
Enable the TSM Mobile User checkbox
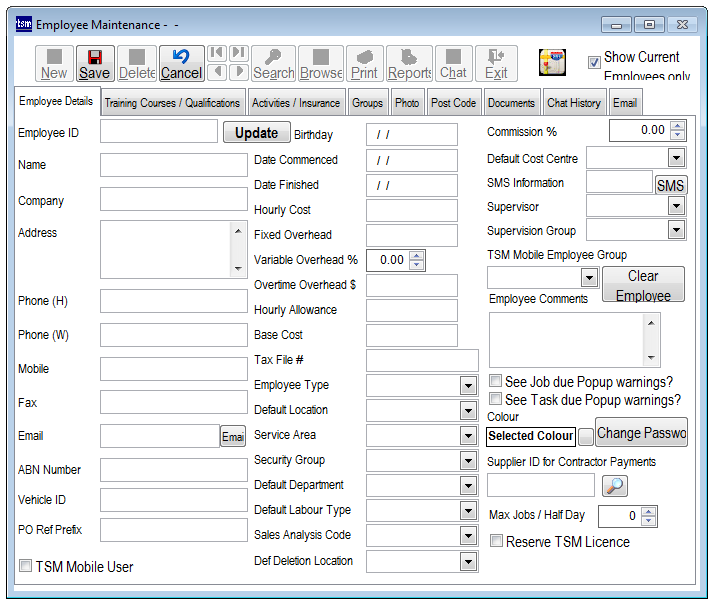[26, 567]
